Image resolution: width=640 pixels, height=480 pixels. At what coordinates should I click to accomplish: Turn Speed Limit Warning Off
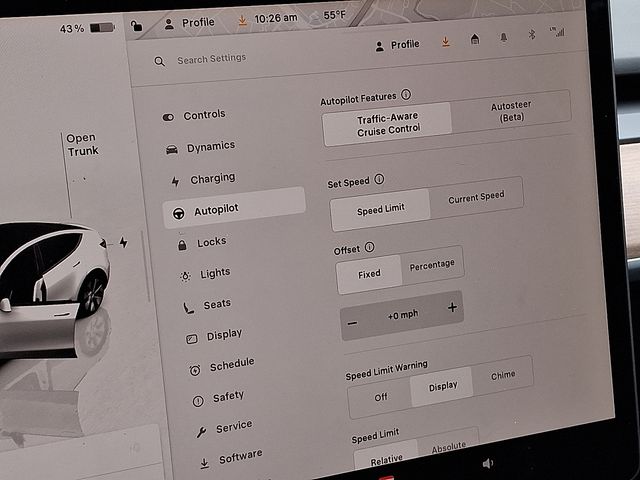[380, 397]
